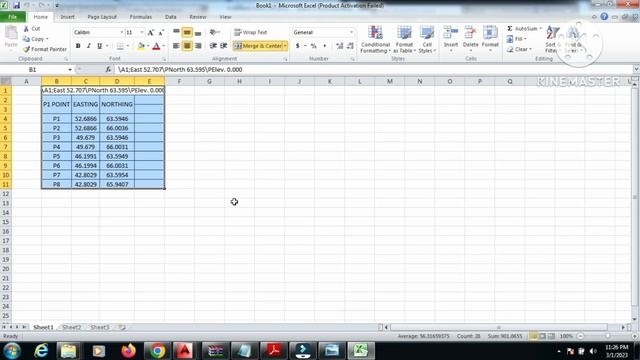
Task: Decrease indent
Action: tap(213, 46)
